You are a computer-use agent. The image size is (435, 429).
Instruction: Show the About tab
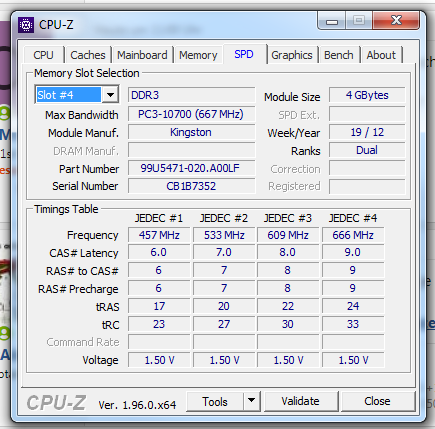click(381, 55)
